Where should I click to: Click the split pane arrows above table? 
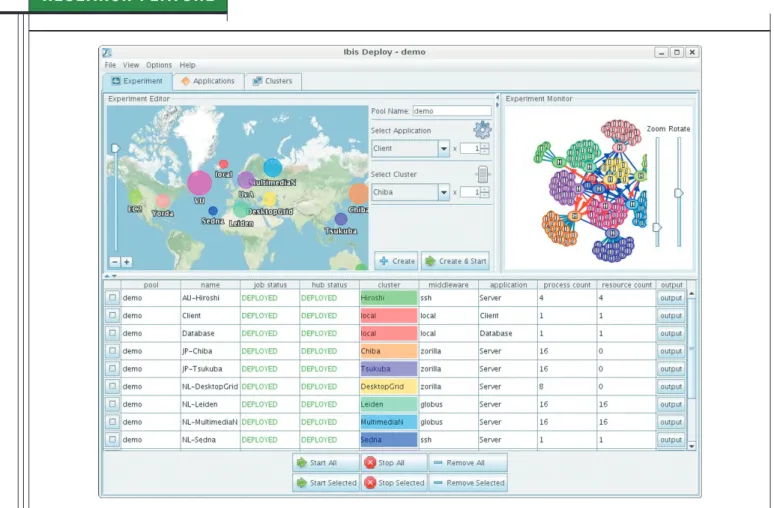(x=111, y=276)
